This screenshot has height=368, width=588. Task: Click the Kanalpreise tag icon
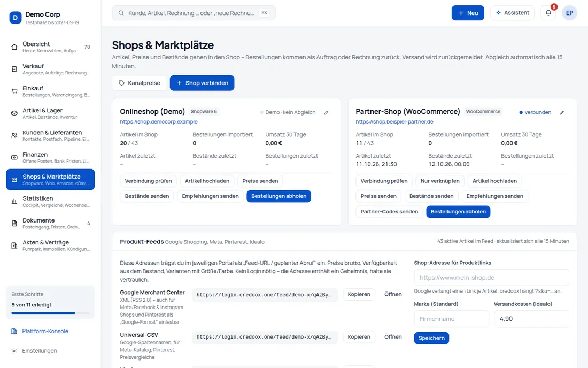click(x=121, y=83)
